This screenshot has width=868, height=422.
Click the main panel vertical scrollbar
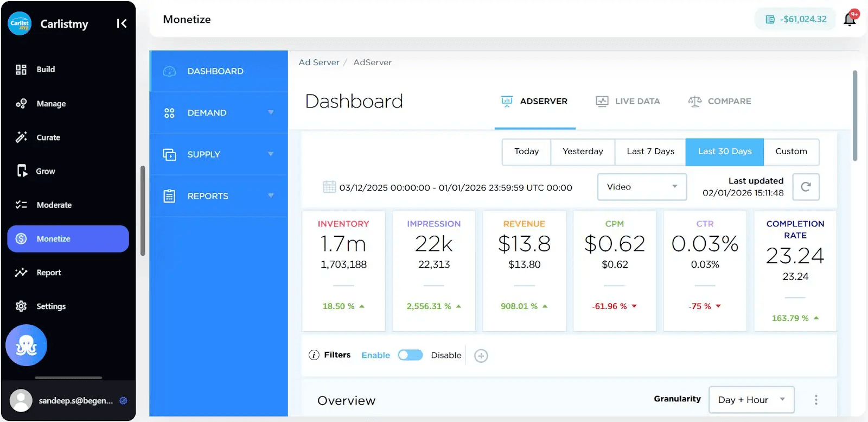pyautogui.click(x=855, y=116)
